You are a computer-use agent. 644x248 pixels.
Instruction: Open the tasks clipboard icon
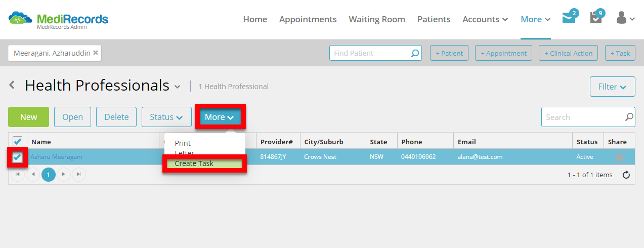click(596, 18)
